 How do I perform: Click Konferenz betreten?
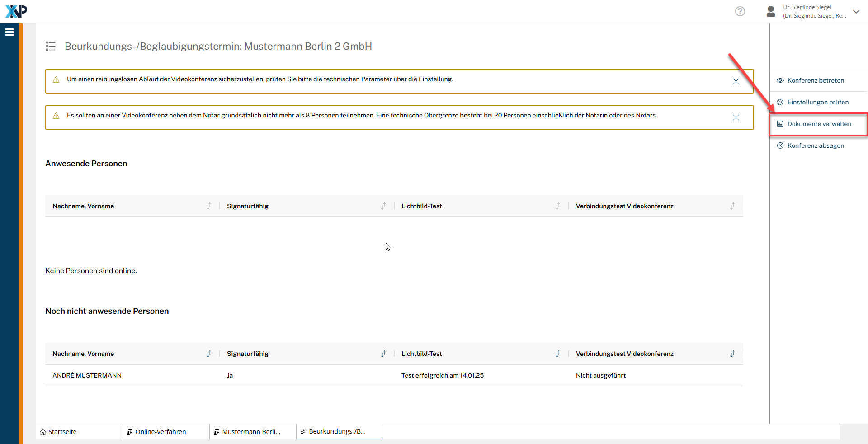tap(816, 80)
